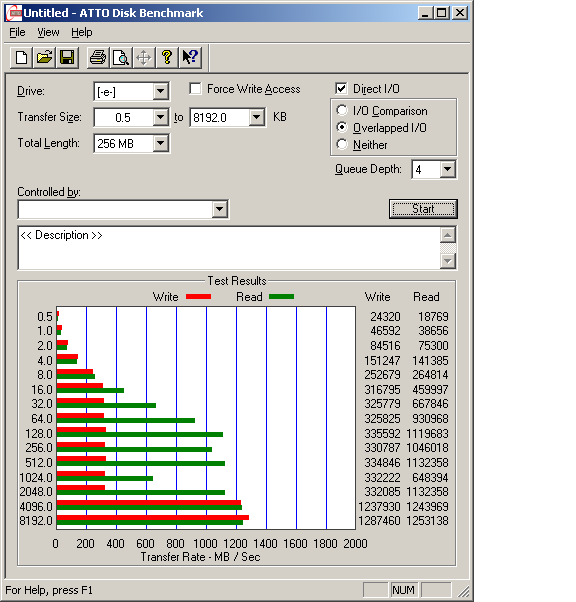
Task: Choose the Neither radio option
Action: coord(342,144)
